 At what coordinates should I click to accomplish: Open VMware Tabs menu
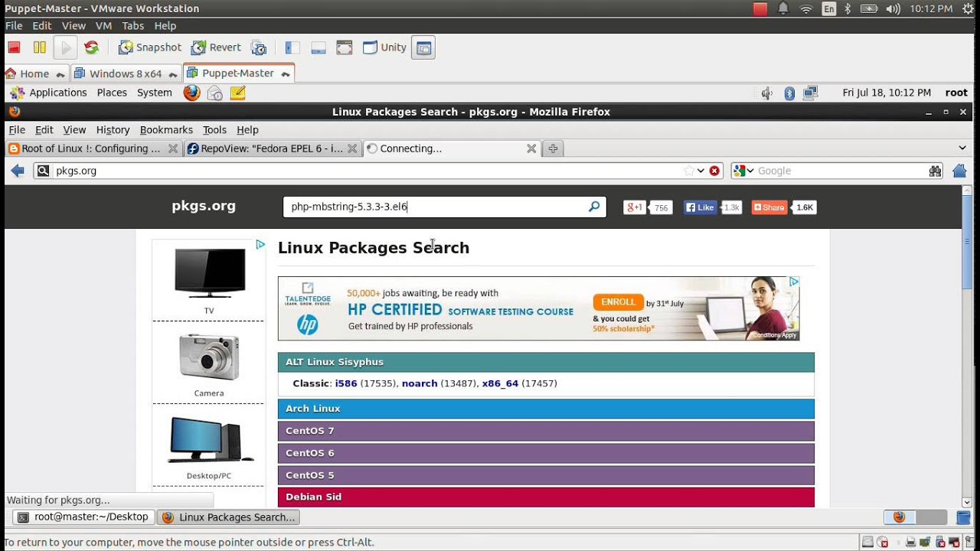click(x=132, y=25)
